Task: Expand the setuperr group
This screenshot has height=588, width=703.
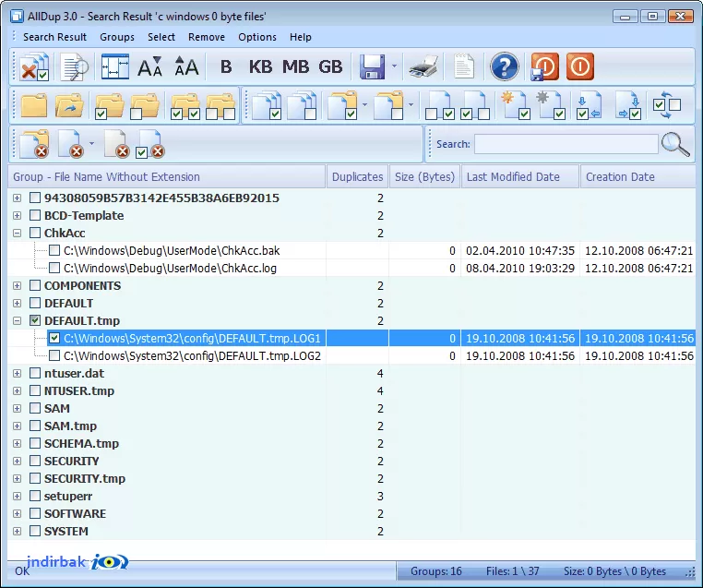Action: [17, 496]
